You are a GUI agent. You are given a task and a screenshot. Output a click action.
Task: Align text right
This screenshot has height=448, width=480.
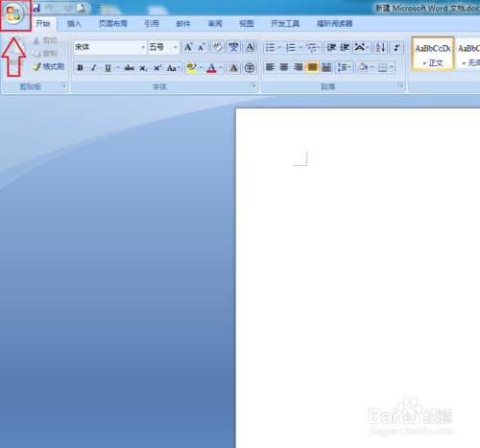[299, 67]
